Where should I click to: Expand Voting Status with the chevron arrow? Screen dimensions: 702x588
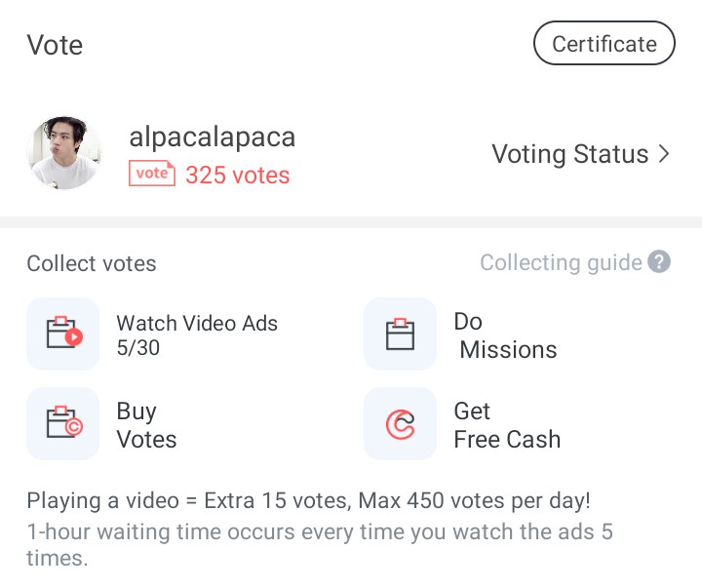(665, 154)
